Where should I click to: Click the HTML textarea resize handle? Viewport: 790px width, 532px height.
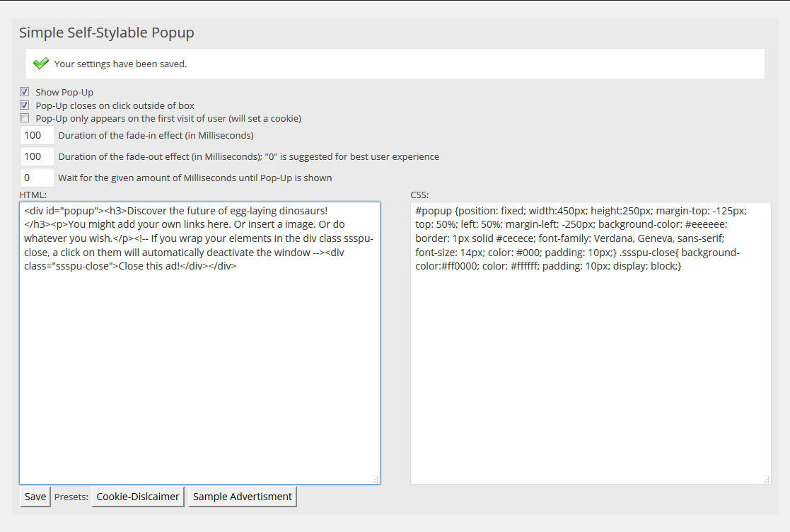[x=376, y=480]
